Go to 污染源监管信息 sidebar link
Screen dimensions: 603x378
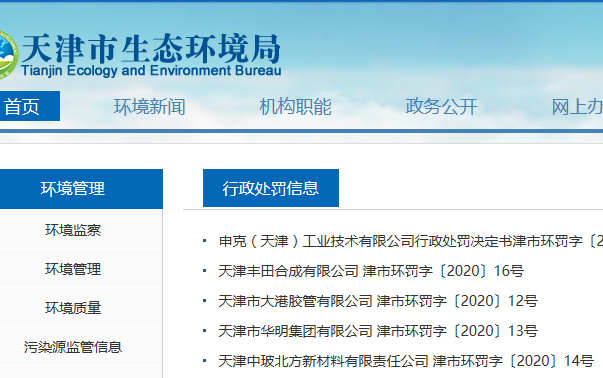pyautogui.click(x=73, y=347)
